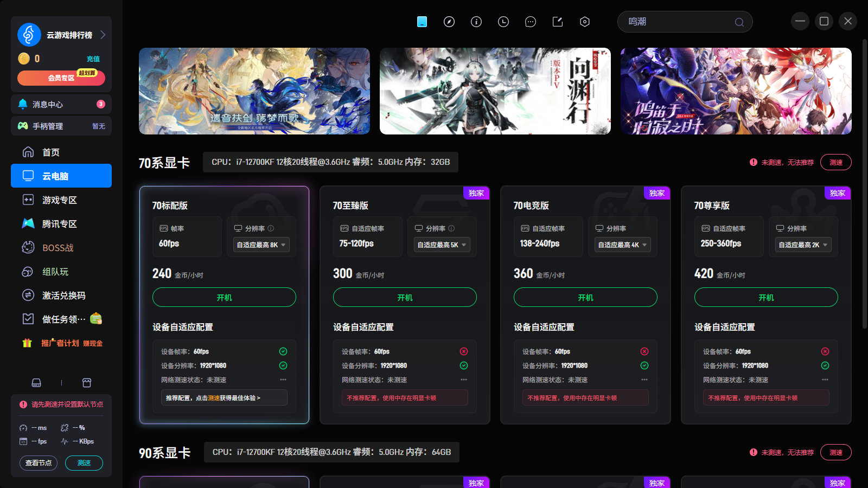Click the resolution info icon in 70标配版
This screenshot has width=868, height=488.
(271, 228)
